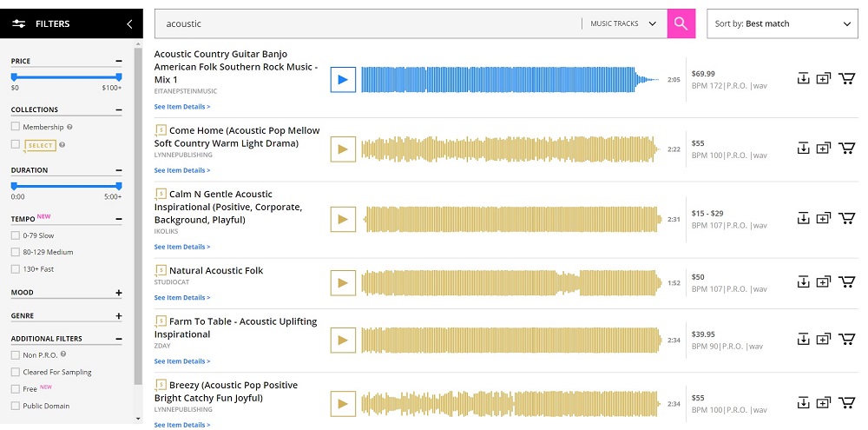Image resolution: width=868 pixels, height=430 pixels.
Task: Expand the Mood filter section
Action: point(119,293)
